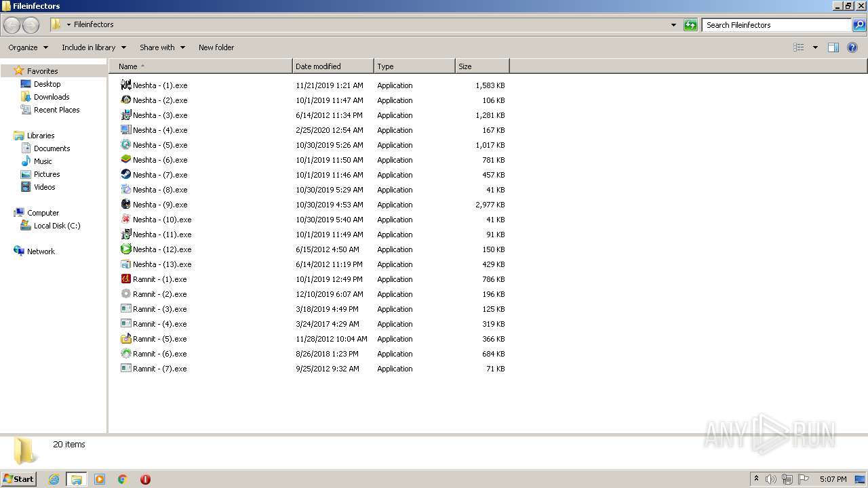Open the Share with dropdown
The height and width of the screenshot is (488, 868).
(x=162, y=47)
